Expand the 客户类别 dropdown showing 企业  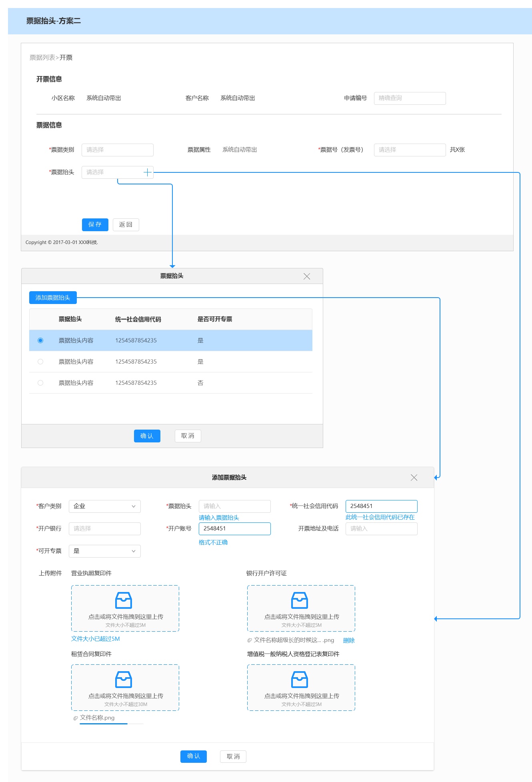tap(105, 506)
